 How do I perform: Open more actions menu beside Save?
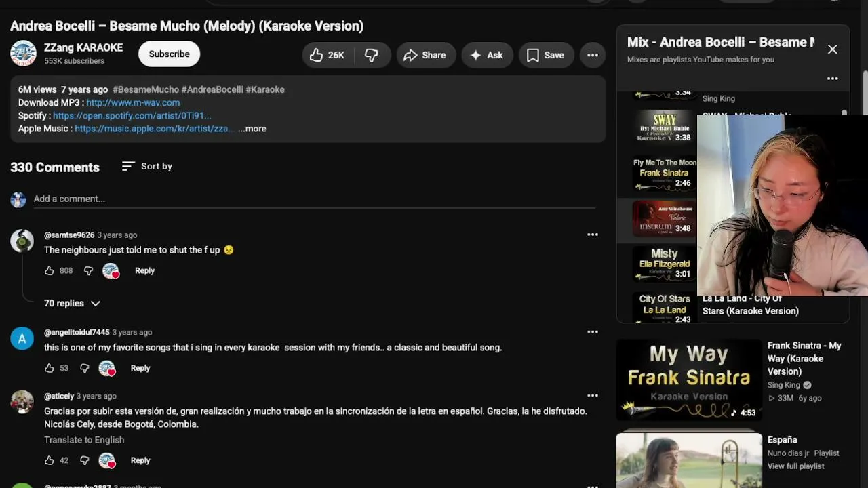(x=593, y=56)
